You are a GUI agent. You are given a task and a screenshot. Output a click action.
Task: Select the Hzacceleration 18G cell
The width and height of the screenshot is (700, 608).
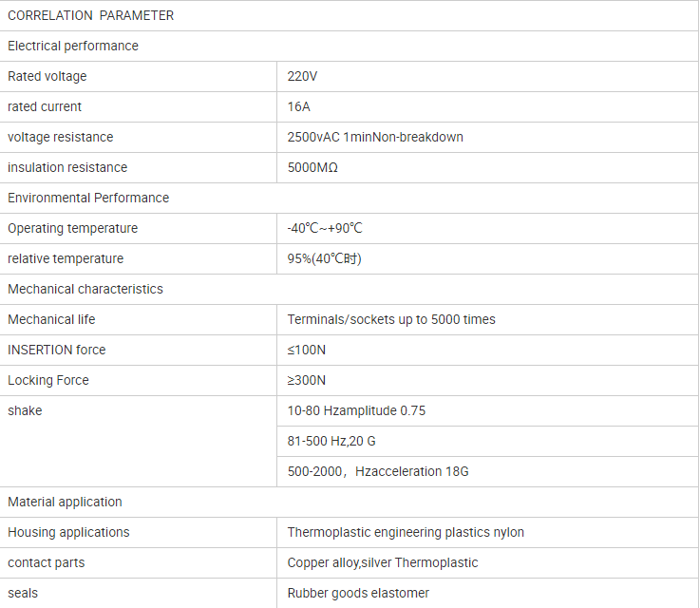[487, 471]
